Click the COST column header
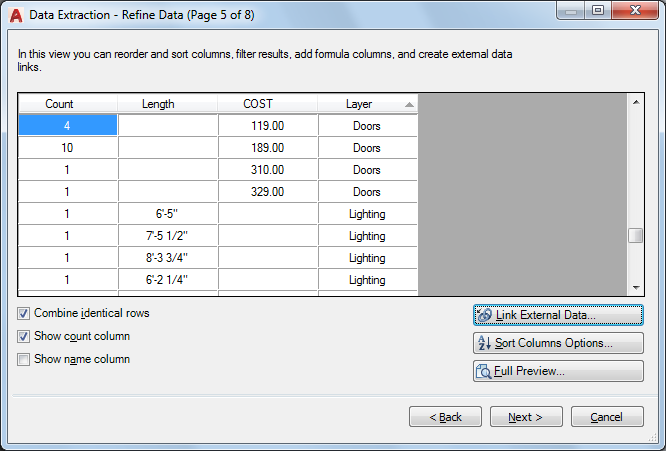This screenshot has width=666, height=451. tap(258, 104)
